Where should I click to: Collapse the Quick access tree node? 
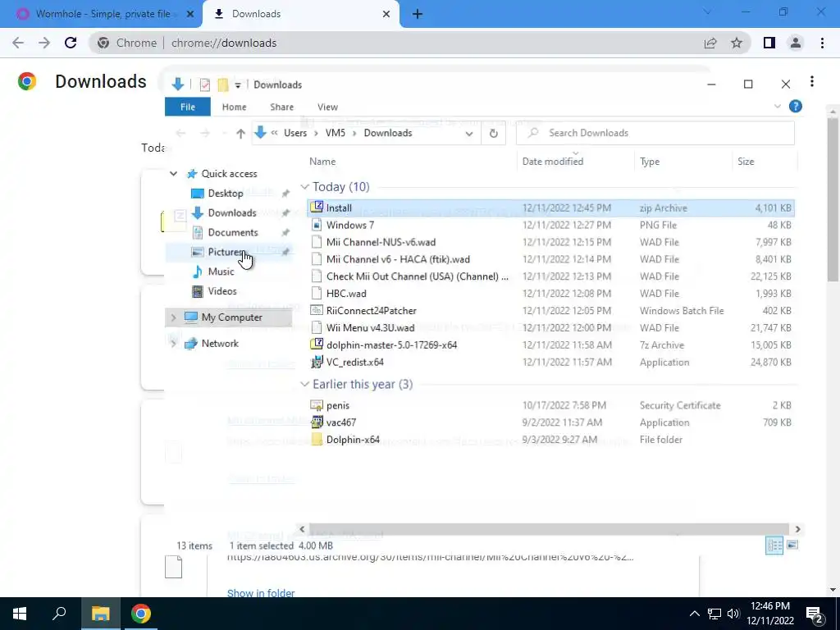pyautogui.click(x=174, y=174)
